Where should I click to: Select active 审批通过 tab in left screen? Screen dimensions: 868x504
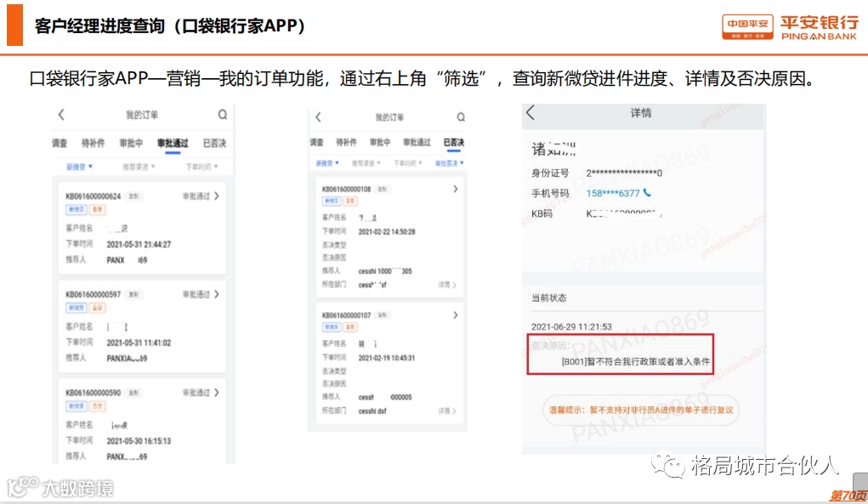173,144
